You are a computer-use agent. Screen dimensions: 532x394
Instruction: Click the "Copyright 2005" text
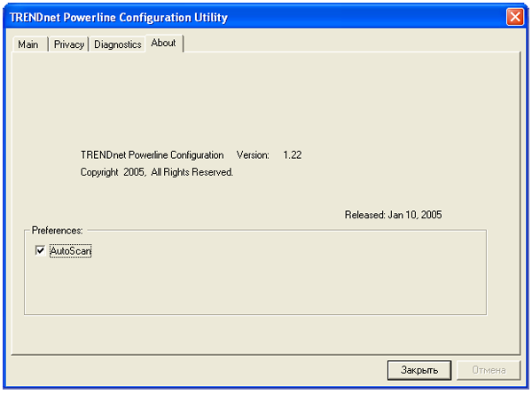pyautogui.click(x=113, y=172)
